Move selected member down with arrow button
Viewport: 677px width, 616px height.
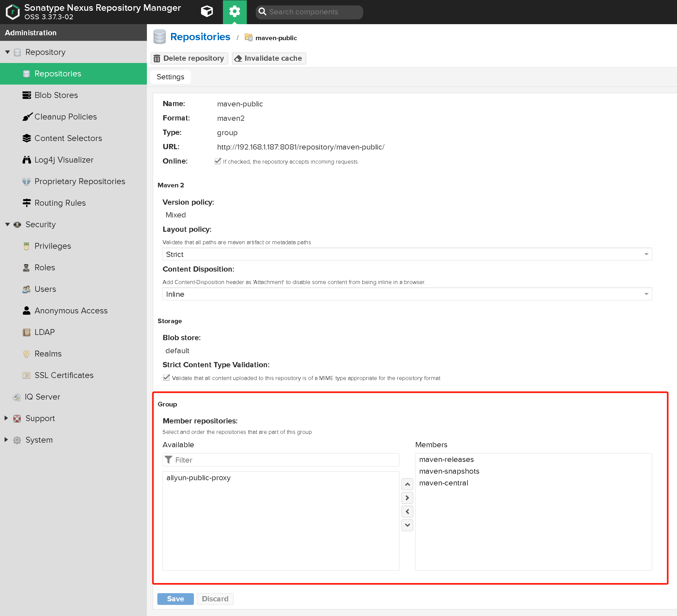tap(407, 525)
